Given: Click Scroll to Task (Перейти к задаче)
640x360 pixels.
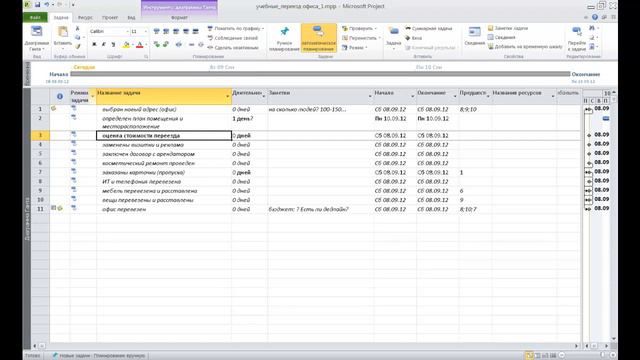Looking at the screenshot, I should 577,38.
